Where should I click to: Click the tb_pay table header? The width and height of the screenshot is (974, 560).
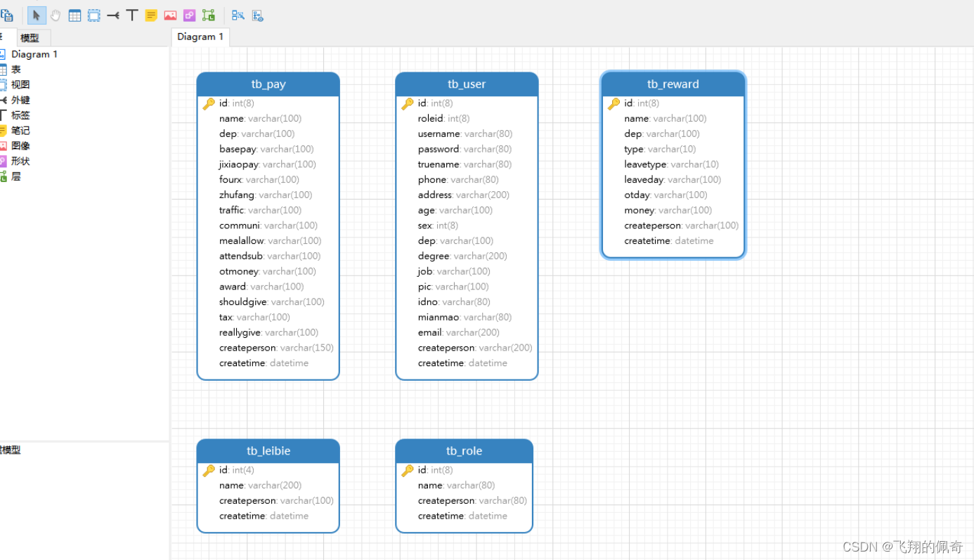(x=268, y=84)
